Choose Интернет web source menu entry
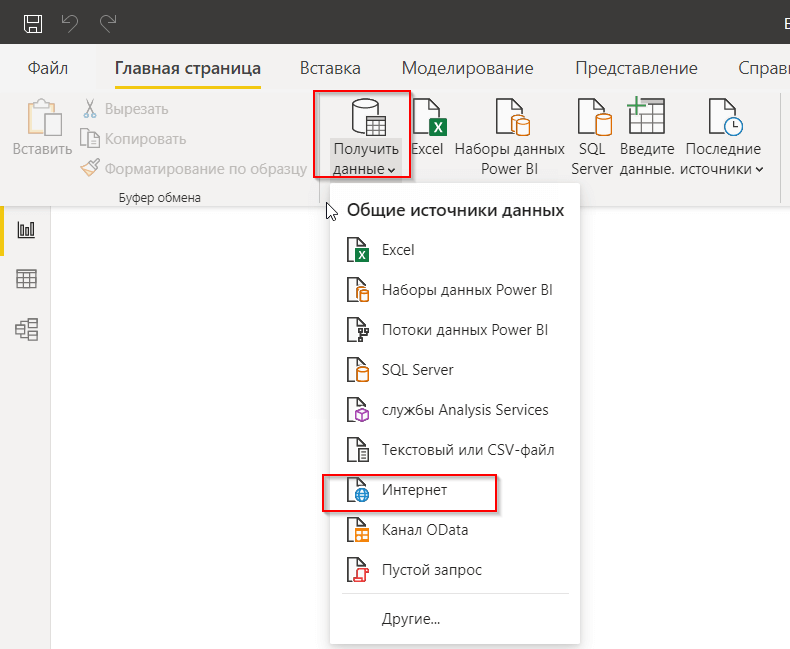 (455, 490)
